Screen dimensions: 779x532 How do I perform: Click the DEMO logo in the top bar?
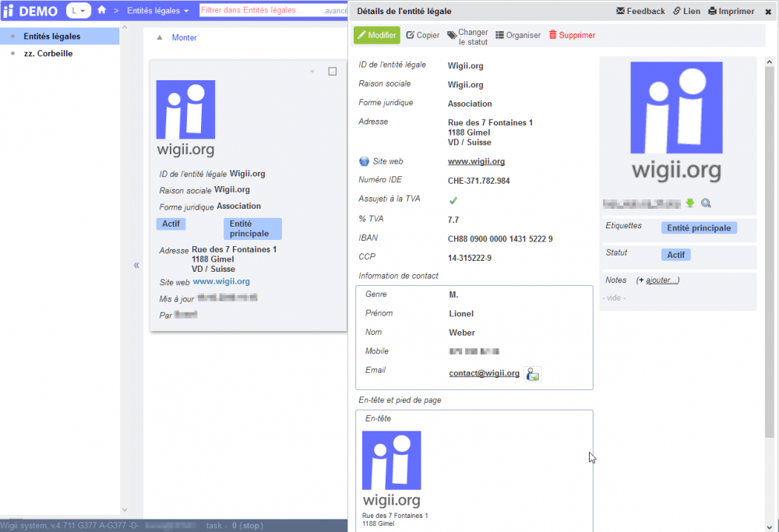click(30, 11)
